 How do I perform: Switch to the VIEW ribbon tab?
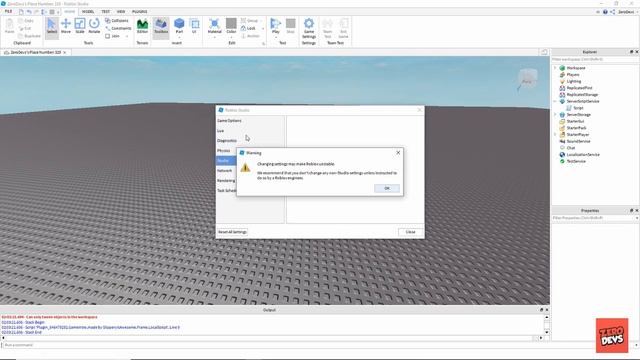click(x=121, y=11)
